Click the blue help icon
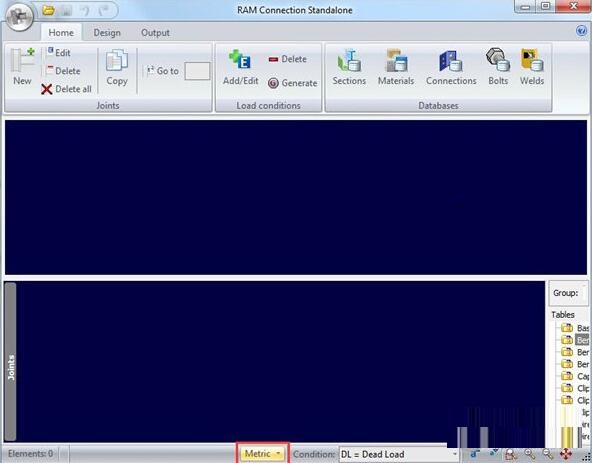 point(582,31)
